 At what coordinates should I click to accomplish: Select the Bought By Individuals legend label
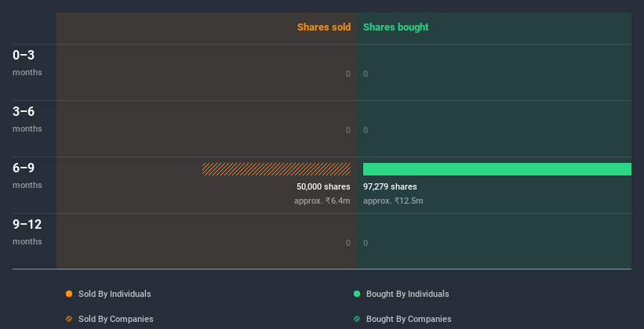click(x=407, y=294)
